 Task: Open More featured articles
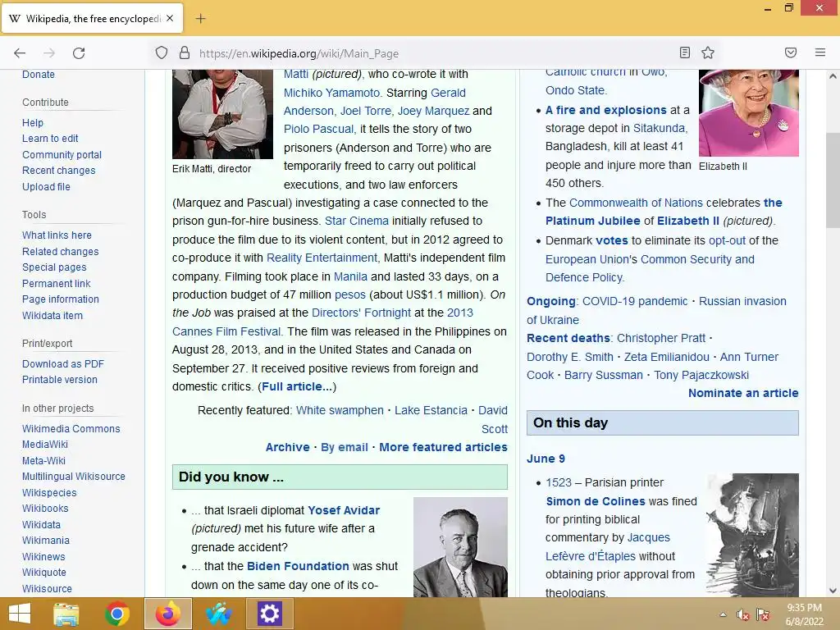[443, 447]
